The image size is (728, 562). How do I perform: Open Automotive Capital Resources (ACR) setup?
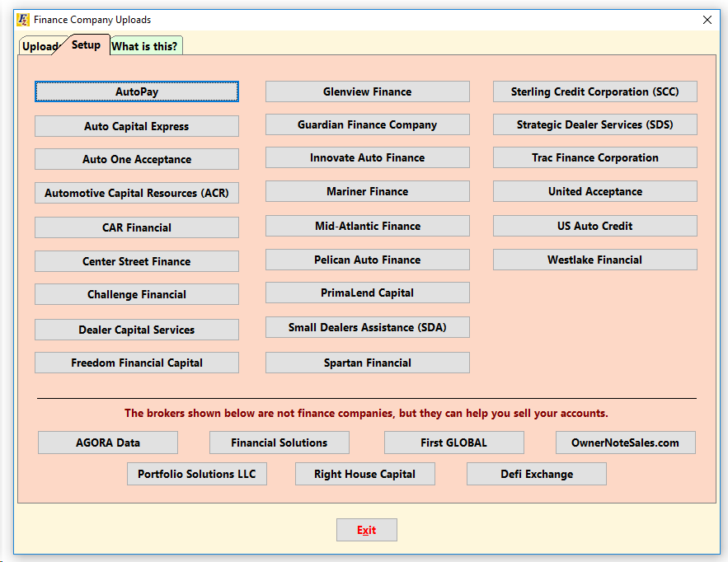tap(137, 193)
